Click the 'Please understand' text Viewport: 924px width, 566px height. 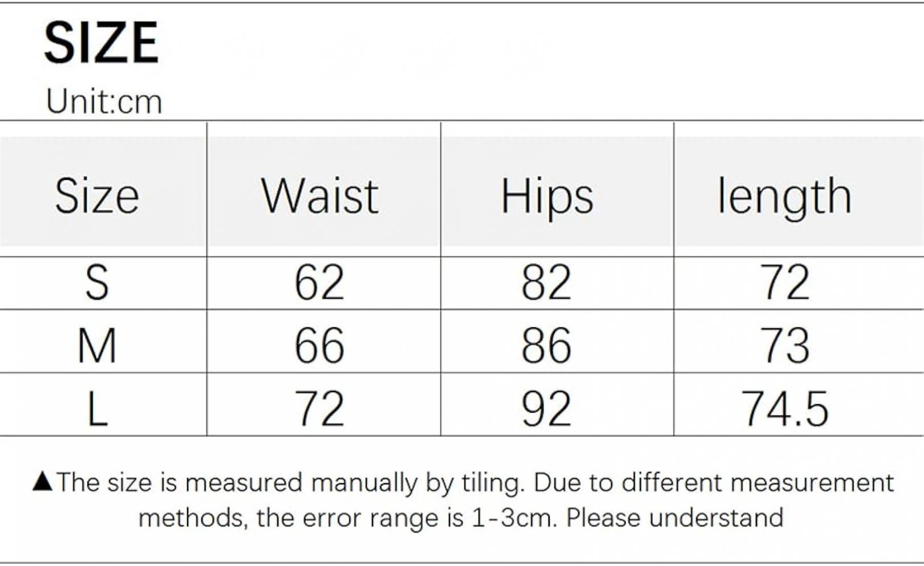(675, 518)
